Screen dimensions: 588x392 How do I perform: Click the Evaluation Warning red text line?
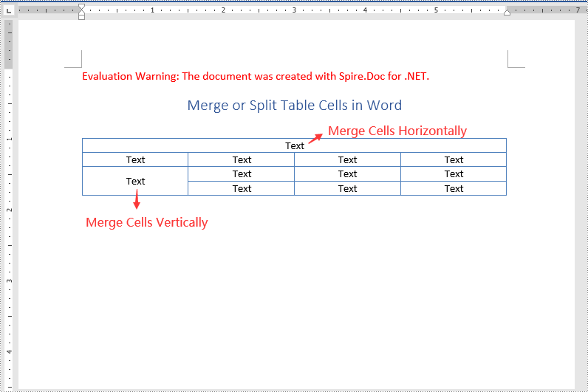pos(256,76)
